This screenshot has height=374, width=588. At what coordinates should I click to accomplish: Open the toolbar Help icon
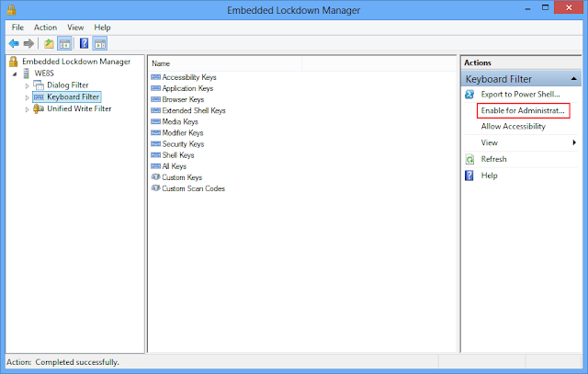[84, 43]
